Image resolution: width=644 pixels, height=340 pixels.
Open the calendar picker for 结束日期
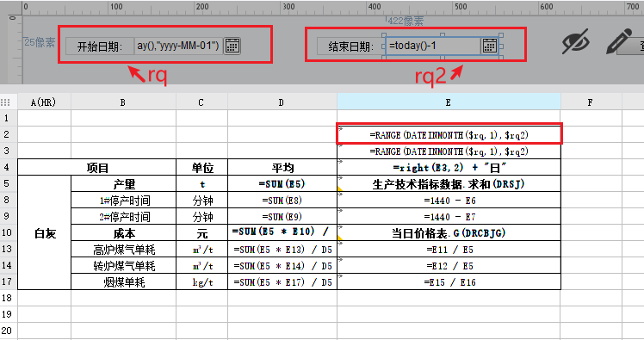[x=490, y=46]
